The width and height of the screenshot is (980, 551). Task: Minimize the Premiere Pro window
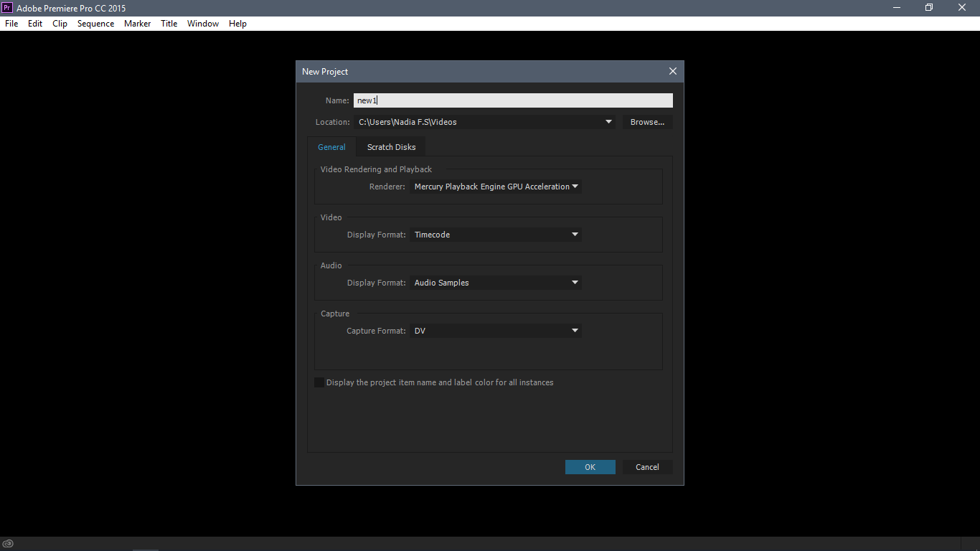coord(897,8)
